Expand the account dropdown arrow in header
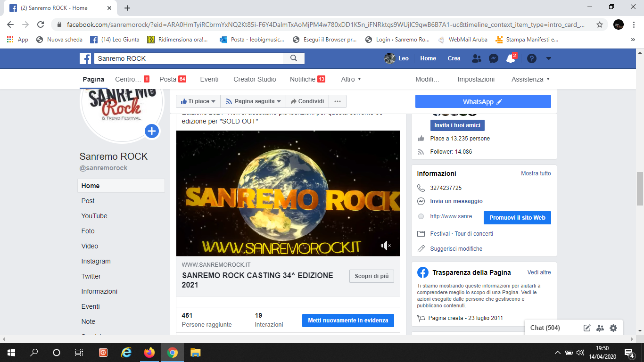Image resolution: width=644 pixels, height=362 pixels. (548, 58)
